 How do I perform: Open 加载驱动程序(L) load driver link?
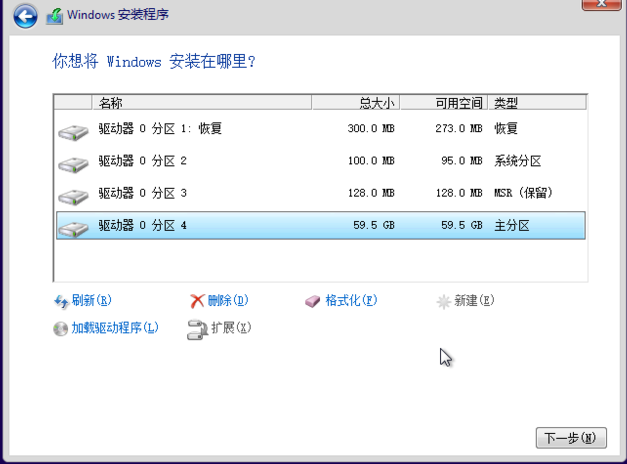pos(115,328)
